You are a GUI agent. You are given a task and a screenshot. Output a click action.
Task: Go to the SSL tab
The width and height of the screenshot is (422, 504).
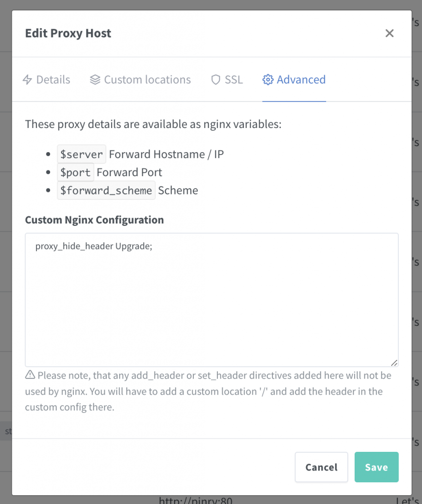point(227,80)
